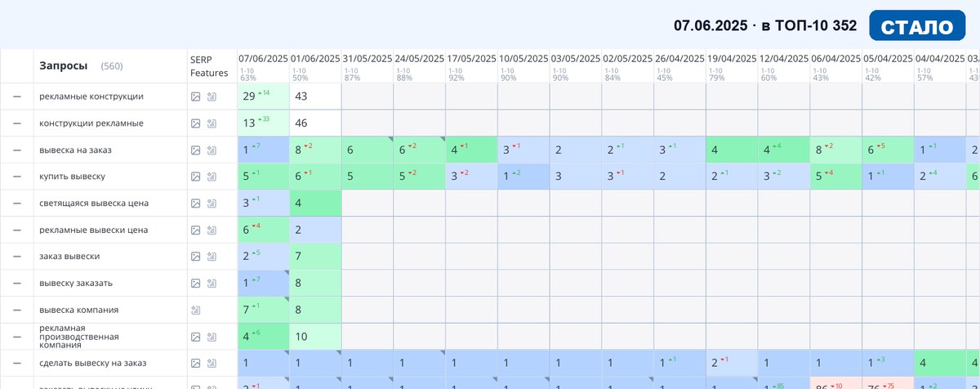980x389 pixels.
Task: Click the sparkle-page SERP icon for 'купить вывеску'
Action: [x=212, y=177]
